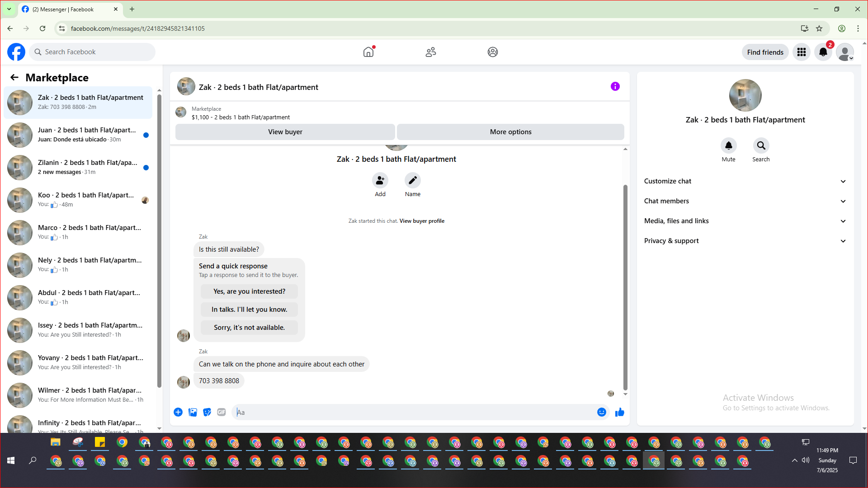Send quick reply "Yes, are you interested?"
This screenshot has height=488, width=868.
[x=249, y=291]
